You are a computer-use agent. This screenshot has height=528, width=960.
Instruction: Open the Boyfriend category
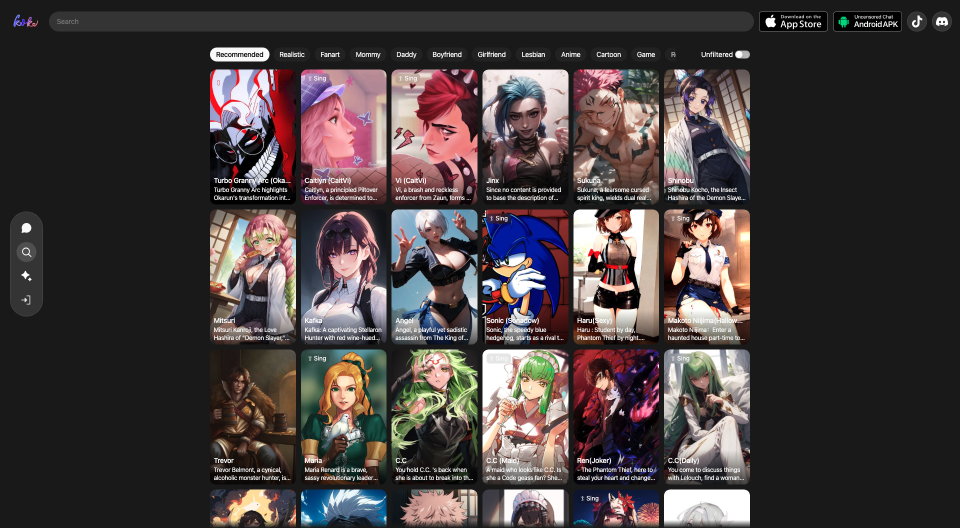coord(447,55)
